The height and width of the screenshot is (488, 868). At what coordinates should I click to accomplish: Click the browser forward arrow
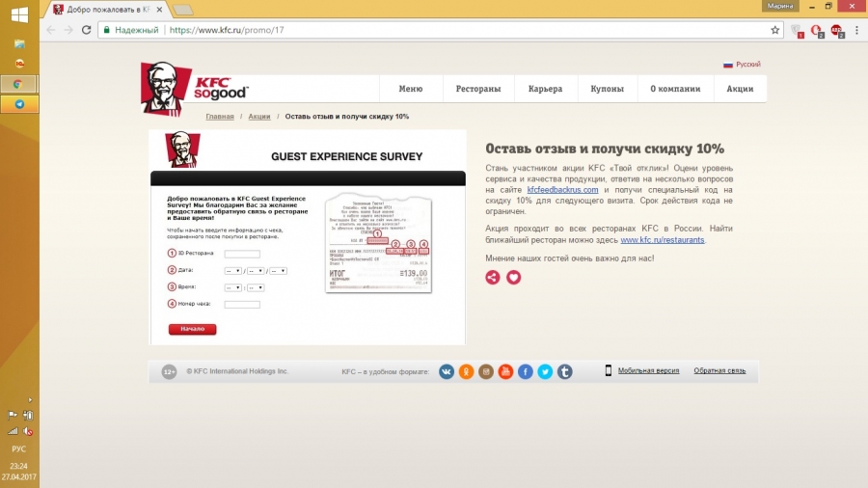(68, 30)
